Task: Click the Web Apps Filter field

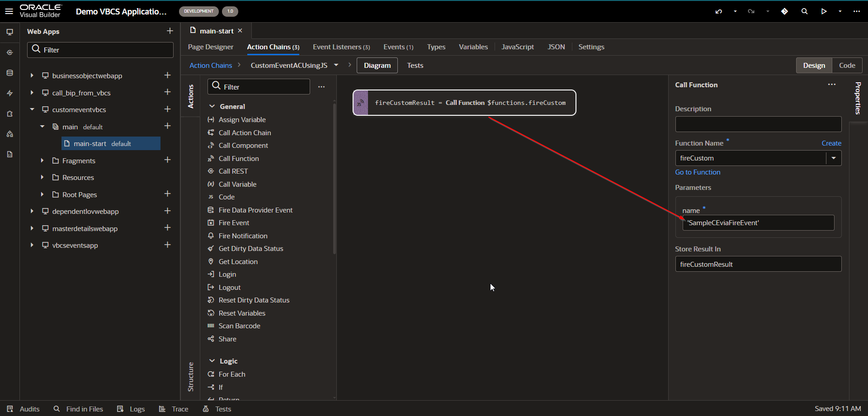Action: coord(100,50)
